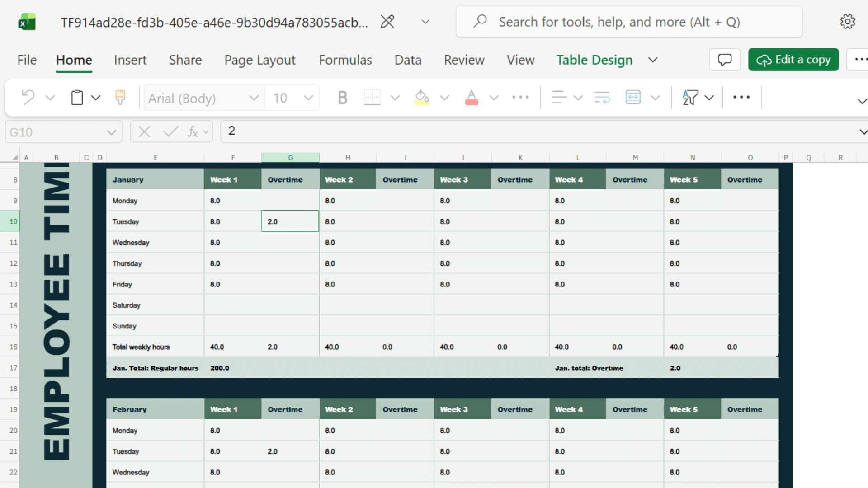Expand the Merge dropdown arrow

(656, 98)
